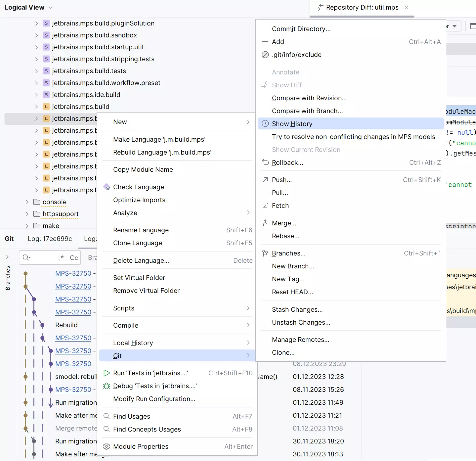Click the Debug bug icon

(107, 386)
